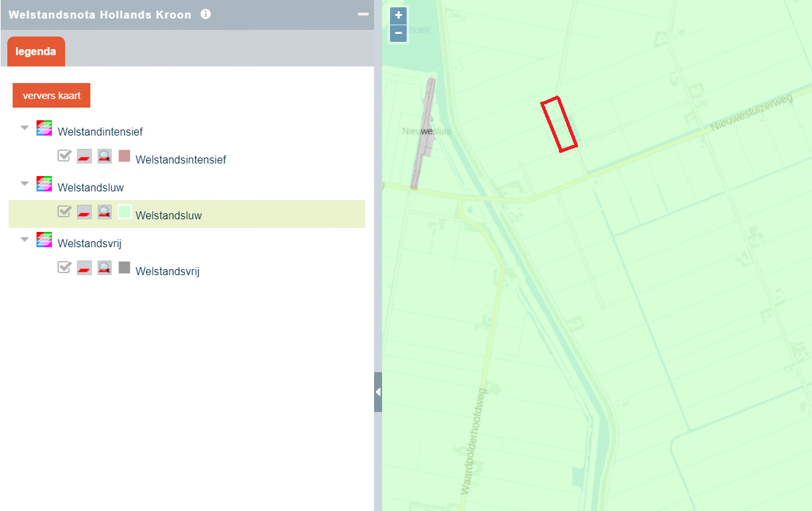
Task: Click magnifier icon for Welstandsluw layer
Action: tap(104, 212)
